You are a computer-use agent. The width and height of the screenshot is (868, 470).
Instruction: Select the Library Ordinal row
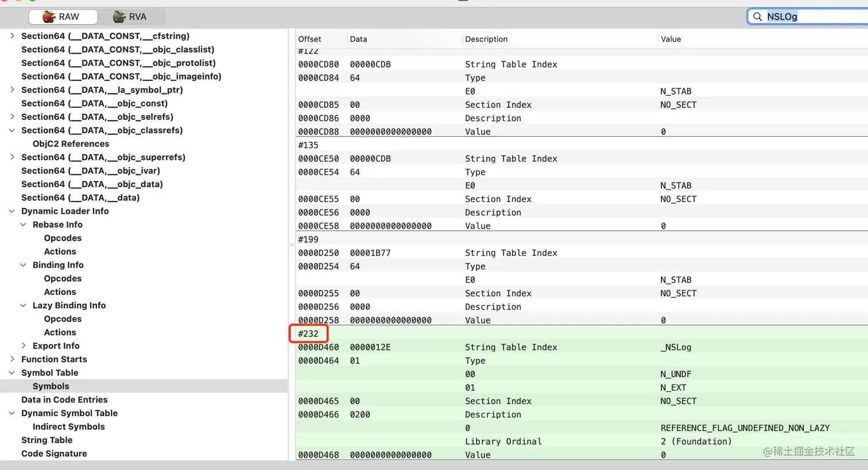pyautogui.click(x=582, y=441)
